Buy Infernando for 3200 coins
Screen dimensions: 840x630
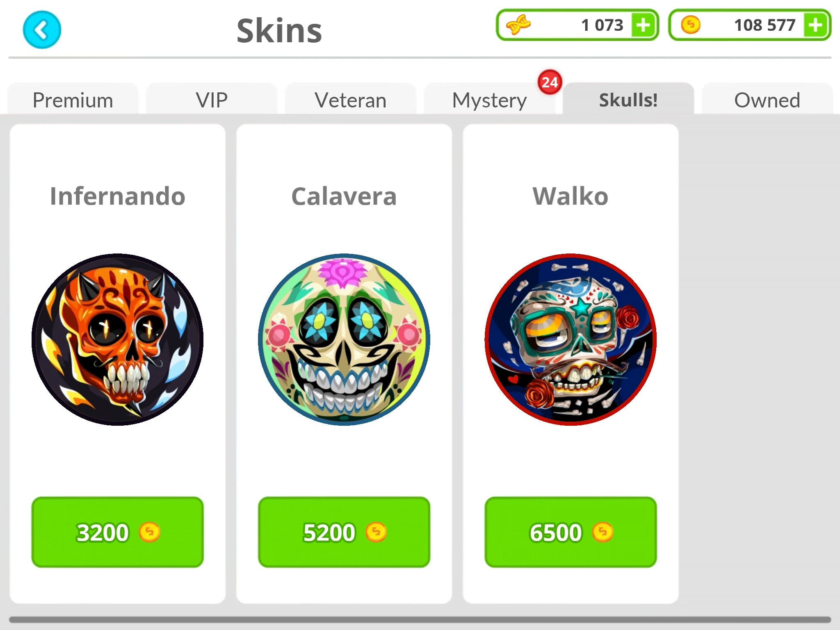(118, 532)
